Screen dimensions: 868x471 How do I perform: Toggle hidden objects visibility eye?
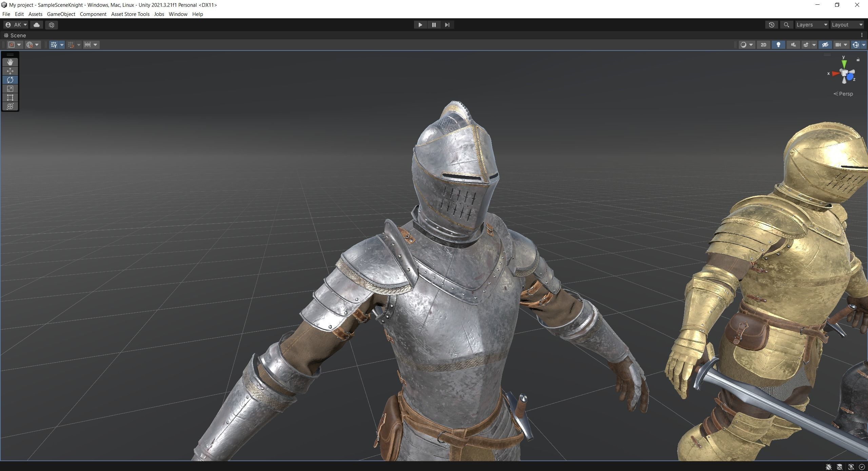click(x=825, y=45)
